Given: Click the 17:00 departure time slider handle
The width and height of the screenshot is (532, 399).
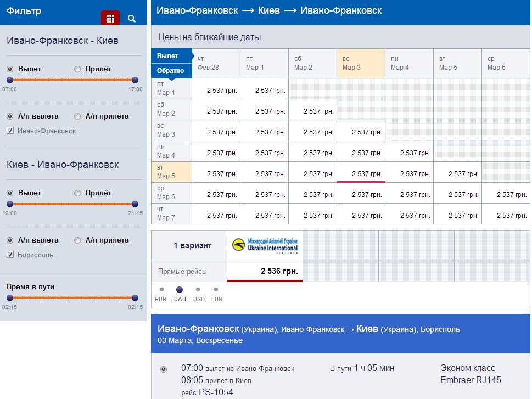Looking at the screenshot, I should click(135, 80).
